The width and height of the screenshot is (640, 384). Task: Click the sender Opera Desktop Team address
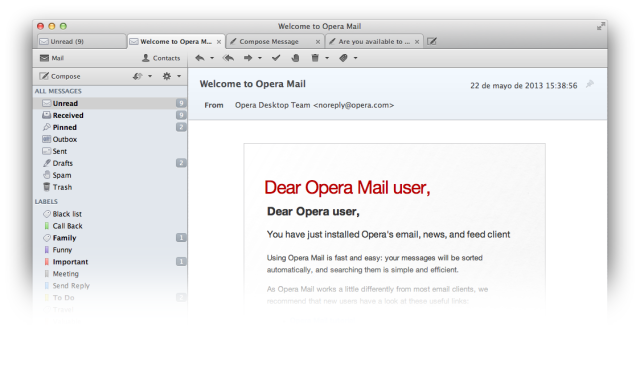click(x=314, y=105)
